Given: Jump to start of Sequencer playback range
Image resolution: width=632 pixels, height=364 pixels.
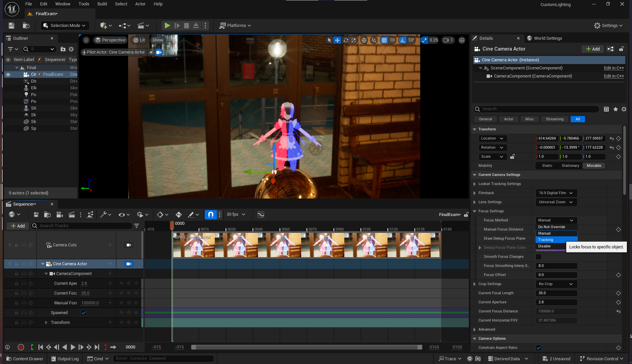Looking at the screenshot, I should coord(40,347).
